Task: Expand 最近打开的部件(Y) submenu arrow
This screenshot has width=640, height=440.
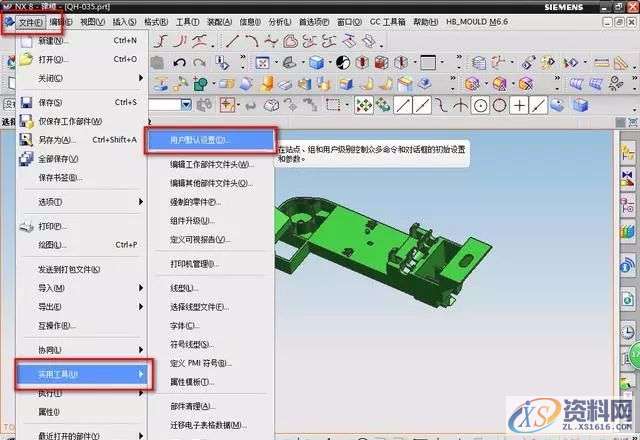Action: point(141,436)
